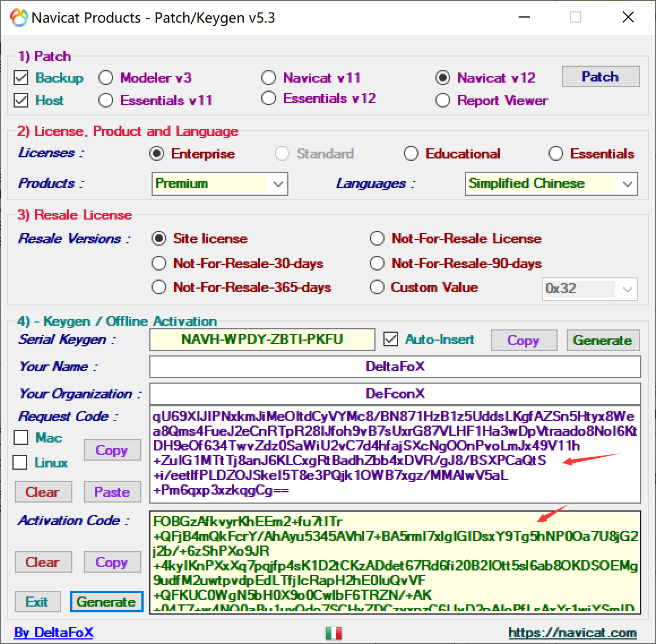The width and height of the screenshot is (656, 644).
Task: Toggle the Mac checkbox
Action: (x=21, y=437)
